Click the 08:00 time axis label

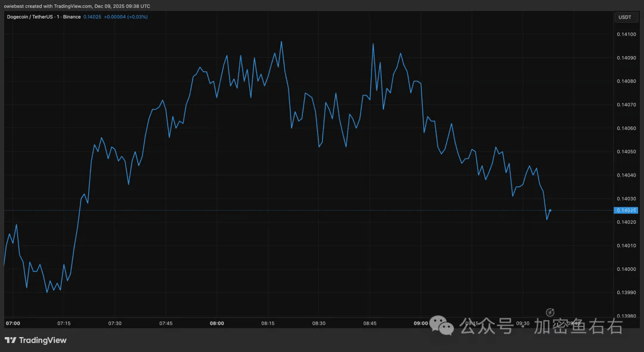click(217, 323)
